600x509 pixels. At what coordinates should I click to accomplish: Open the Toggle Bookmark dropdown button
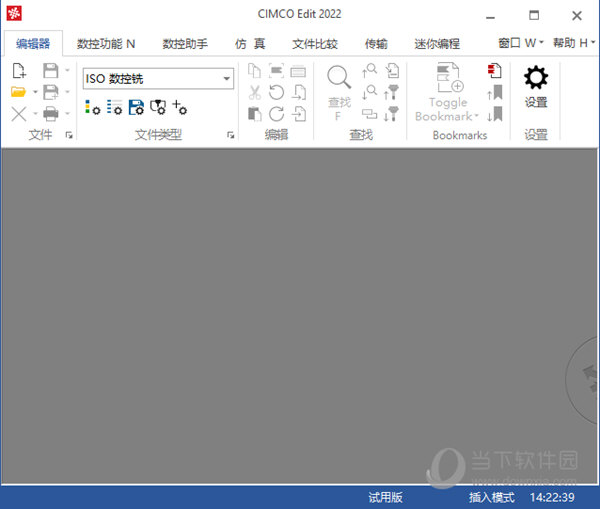[x=447, y=93]
